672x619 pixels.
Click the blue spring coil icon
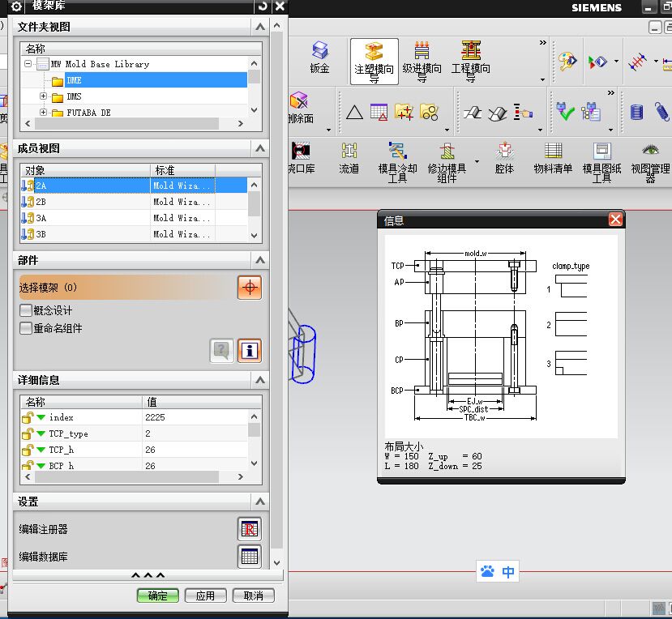[661, 111]
